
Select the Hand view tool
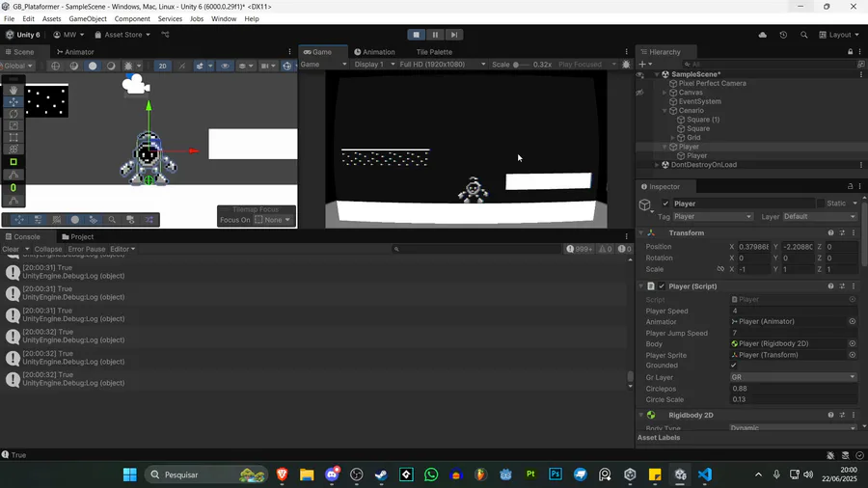click(14, 91)
